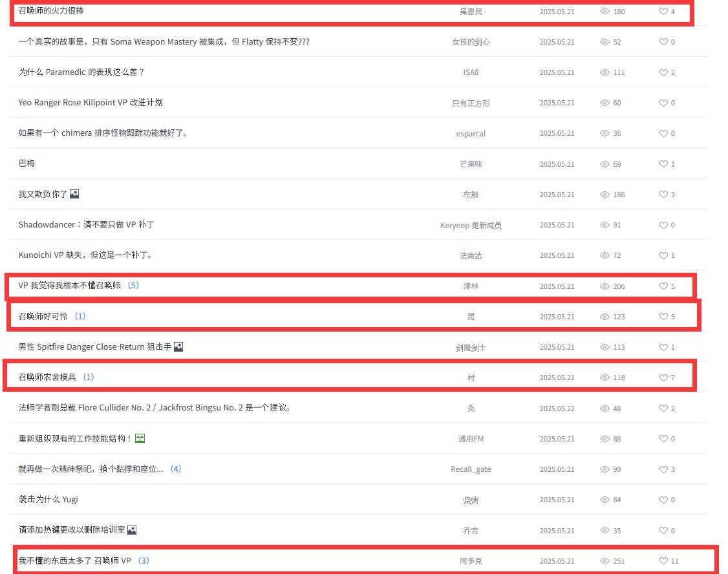Open post 'VP 我觉得我根本不懂召唤师'
The height and width of the screenshot is (574, 728).
click(70, 285)
